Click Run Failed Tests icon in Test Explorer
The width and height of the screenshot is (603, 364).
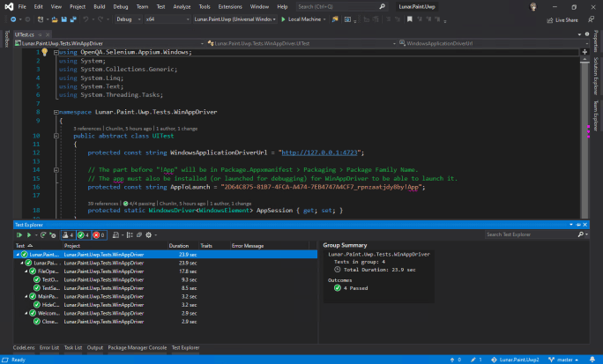click(53, 234)
